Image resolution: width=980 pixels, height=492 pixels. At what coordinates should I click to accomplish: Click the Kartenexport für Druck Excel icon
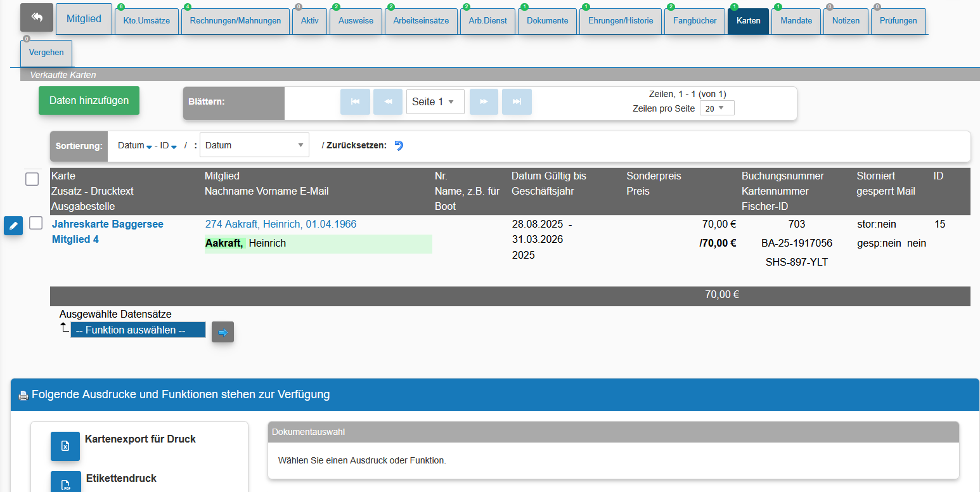[x=65, y=446]
